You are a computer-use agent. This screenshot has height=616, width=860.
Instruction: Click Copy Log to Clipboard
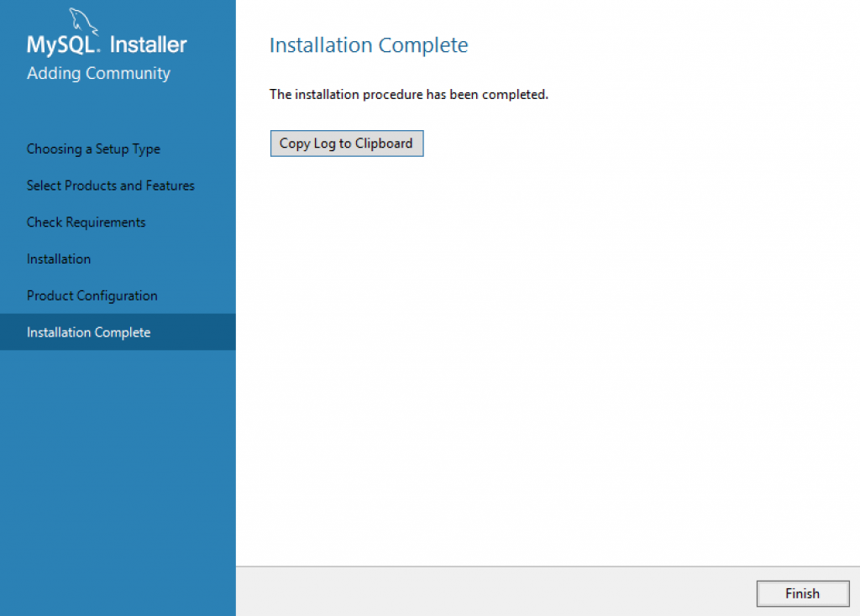[x=346, y=143]
